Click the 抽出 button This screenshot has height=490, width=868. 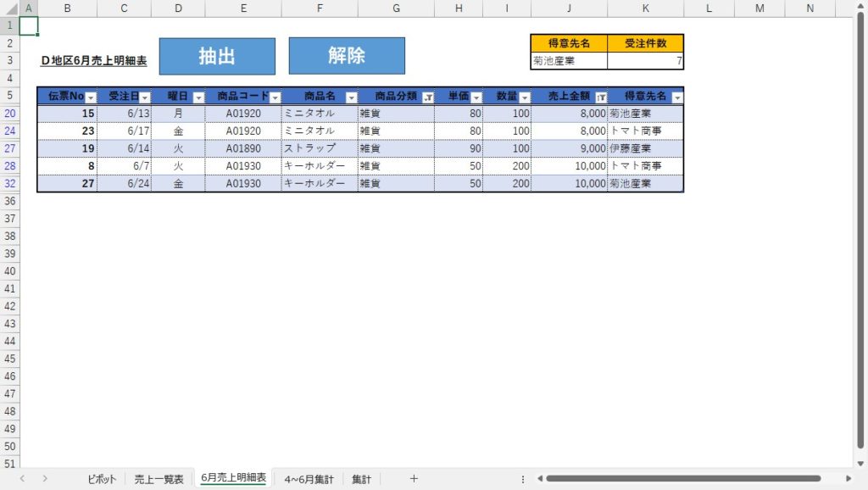217,56
